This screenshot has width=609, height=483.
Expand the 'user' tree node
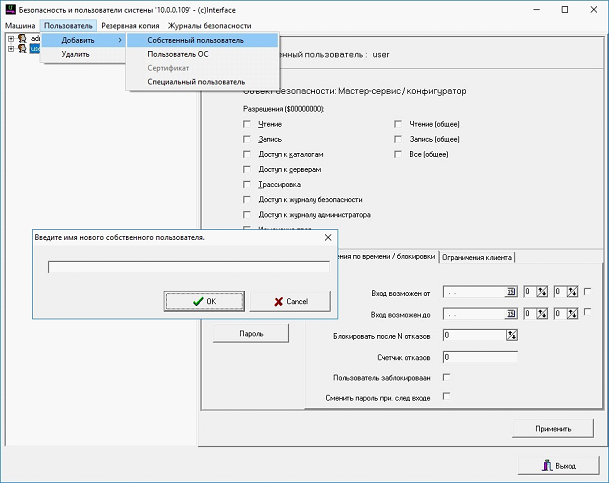tap(10, 48)
